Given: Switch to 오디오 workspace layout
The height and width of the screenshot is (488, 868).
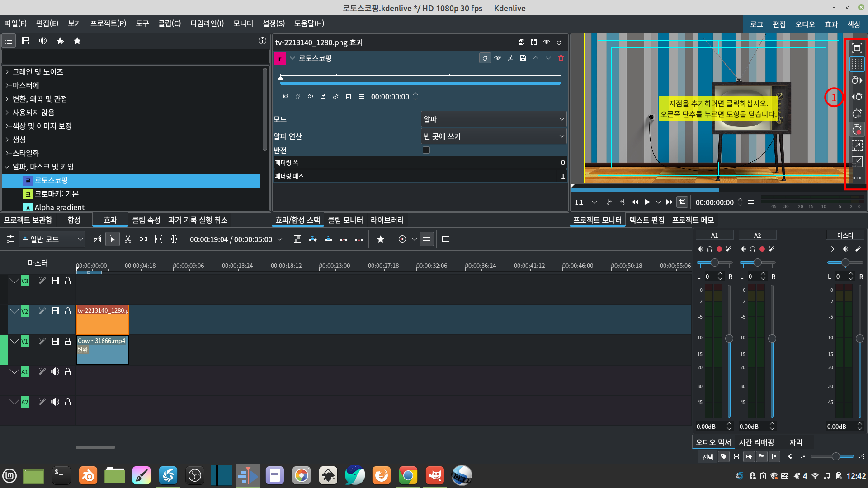Looking at the screenshot, I should pyautogui.click(x=805, y=24).
